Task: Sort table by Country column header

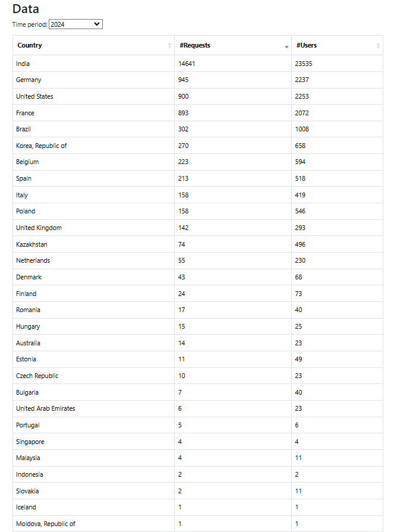Action: 30,45
